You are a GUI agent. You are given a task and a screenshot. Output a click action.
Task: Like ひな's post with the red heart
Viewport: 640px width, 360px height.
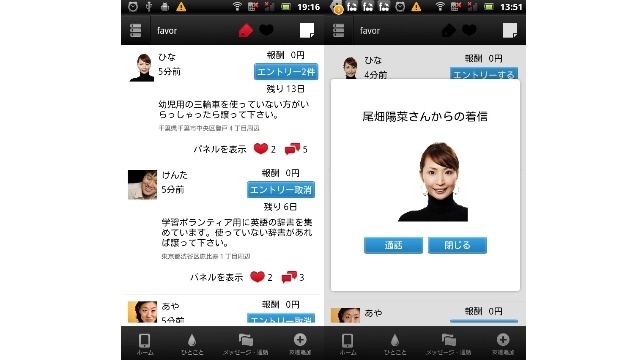pos(261,149)
